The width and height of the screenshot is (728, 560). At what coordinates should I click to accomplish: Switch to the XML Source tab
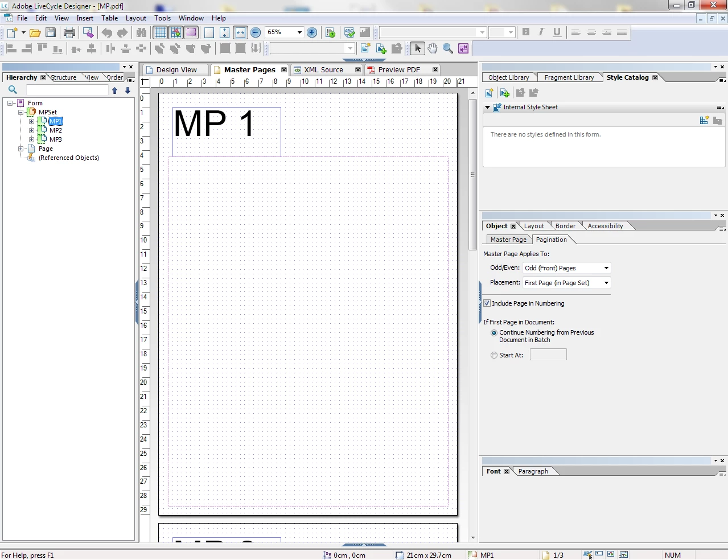(x=323, y=70)
